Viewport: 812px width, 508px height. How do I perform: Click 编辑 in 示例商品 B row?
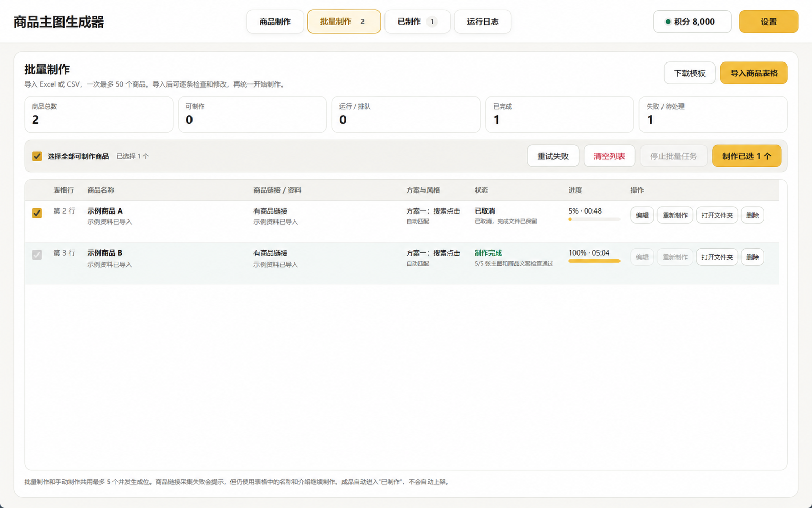642,257
